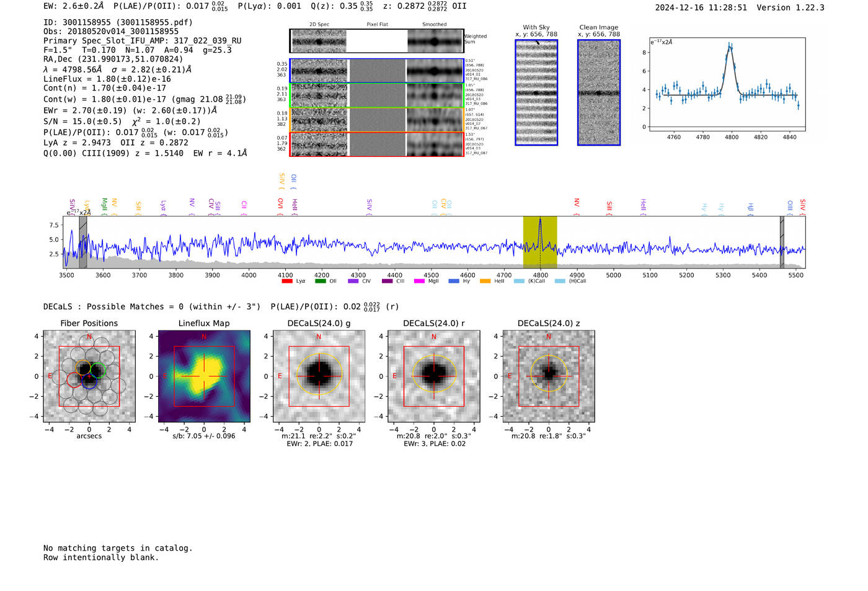Screen dimensions: 868x591
Task: Click the (K)CaII legend swatch
Action: [x=520, y=281]
